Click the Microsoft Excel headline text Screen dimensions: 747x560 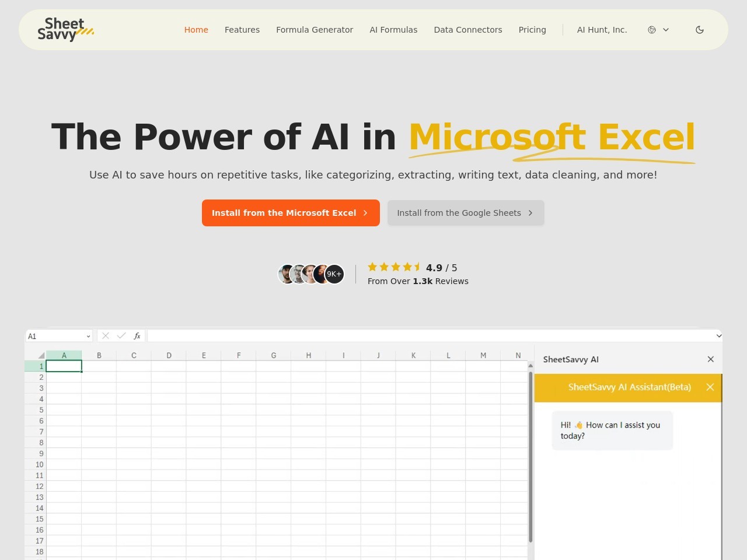(x=552, y=137)
